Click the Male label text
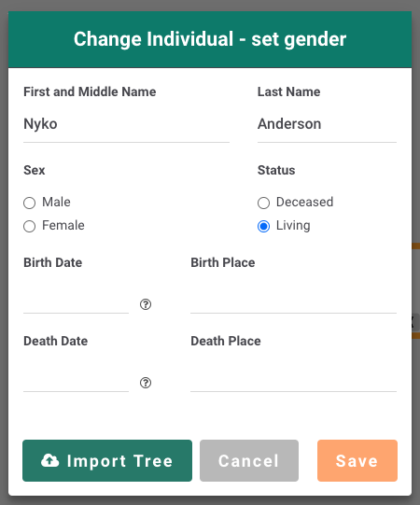 56,203
